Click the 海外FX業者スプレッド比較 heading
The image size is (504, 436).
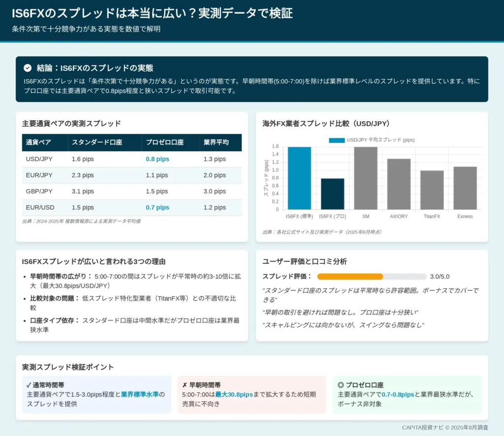[x=326, y=124]
